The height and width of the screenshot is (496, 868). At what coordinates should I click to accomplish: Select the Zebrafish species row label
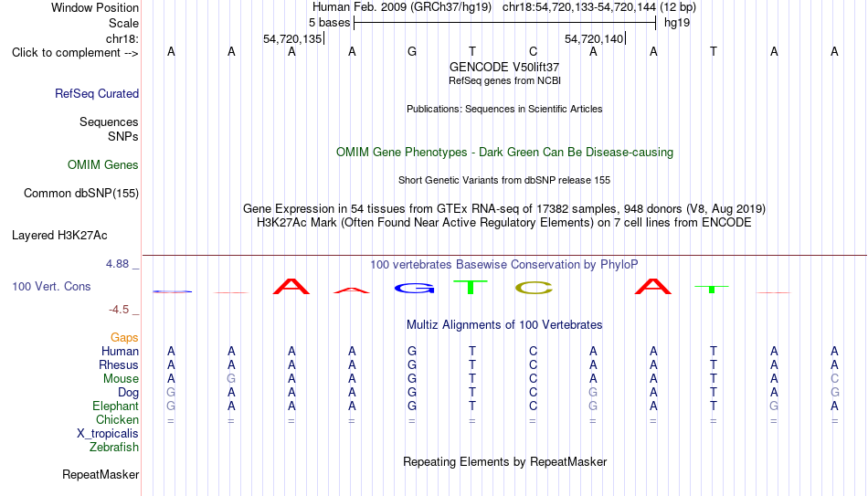click(x=114, y=448)
